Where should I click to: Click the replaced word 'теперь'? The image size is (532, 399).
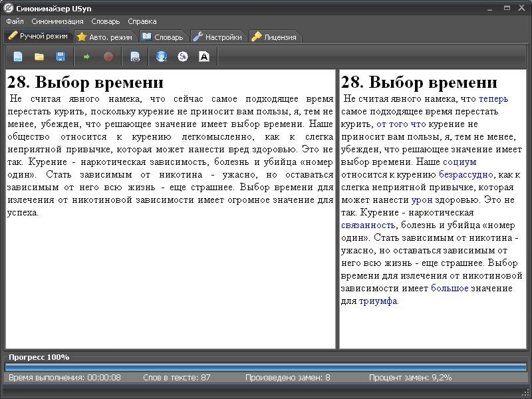tap(495, 98)
